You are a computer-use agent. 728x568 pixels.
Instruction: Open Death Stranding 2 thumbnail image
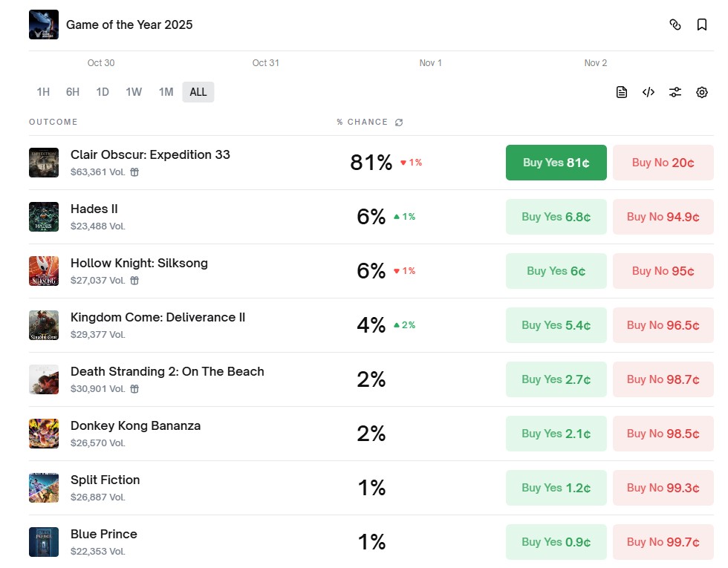click(44, 379)
